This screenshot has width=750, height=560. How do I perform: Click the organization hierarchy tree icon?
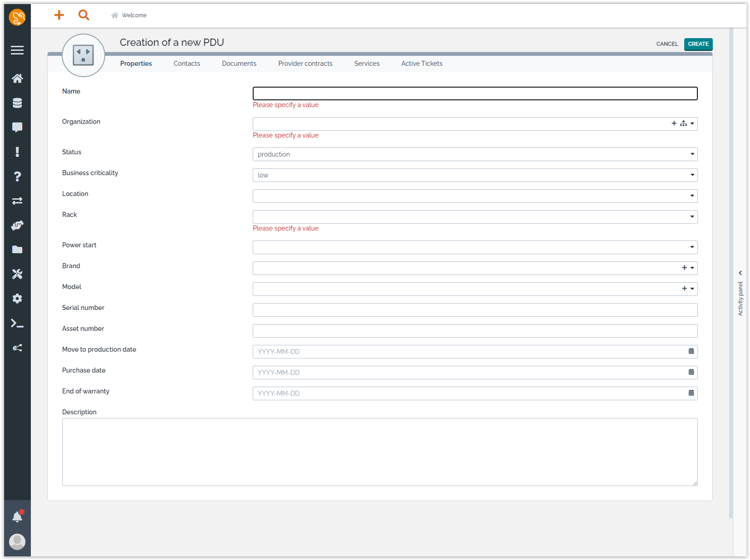(x=683, y=123)
